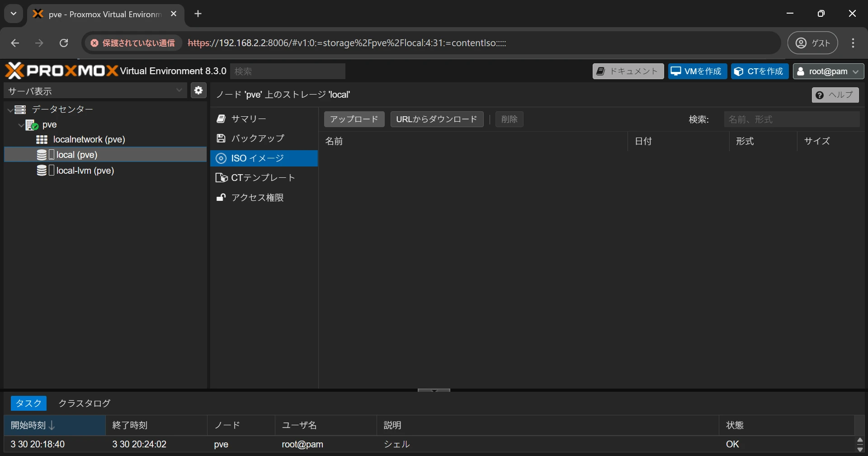The height and width of the screenshot is (456, 868).
Task: Open the Documentation button
Action: tap(628, 71)
